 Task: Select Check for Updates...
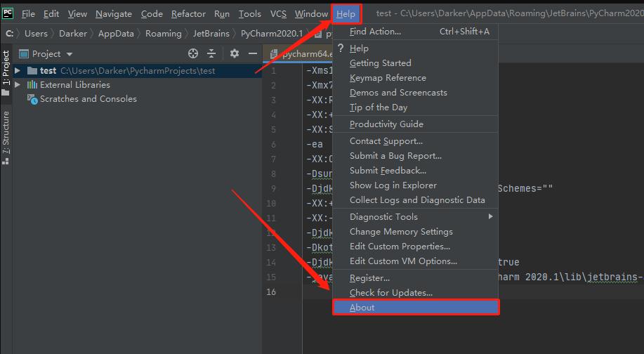(x=415, y=293)
